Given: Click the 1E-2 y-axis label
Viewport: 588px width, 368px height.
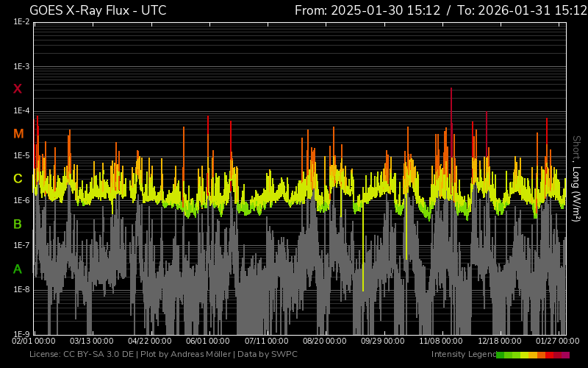Looking at the screenshot, I should pos(21,22).
